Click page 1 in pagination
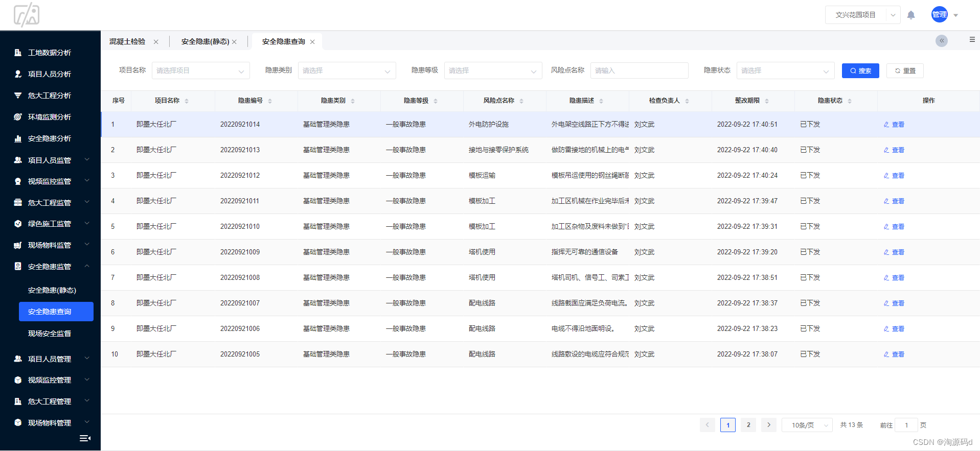Image resolution: width=980 pixels, height=451 pixels. pyautogui.click(x=728, y=425)
